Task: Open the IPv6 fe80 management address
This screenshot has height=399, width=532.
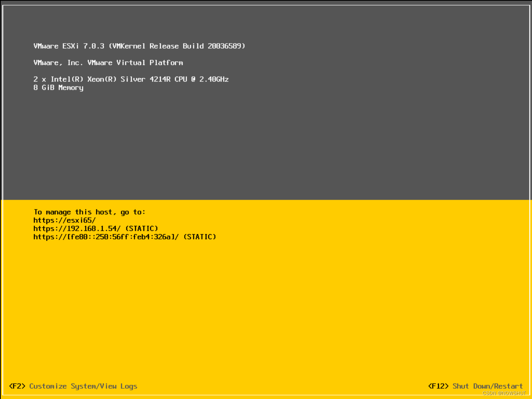Action: tap(106, 237)
